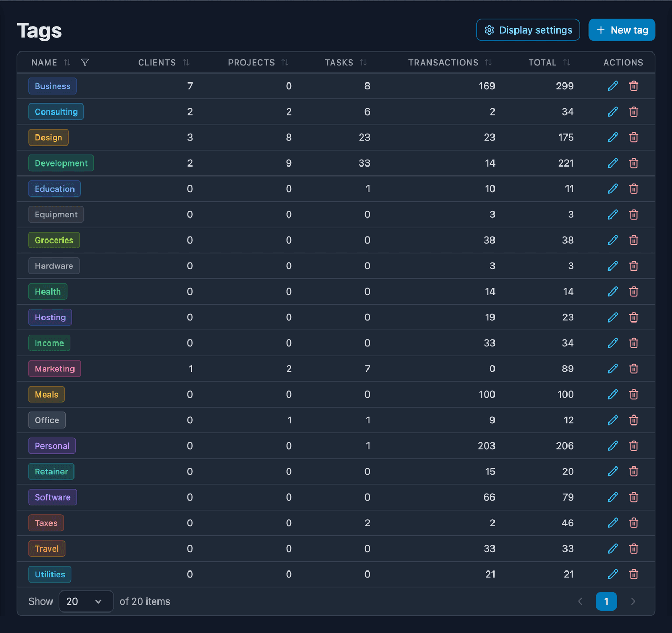This screenshot has height=633, width=672.
Task: Edit the Travel tag
Action: (613, 549)
